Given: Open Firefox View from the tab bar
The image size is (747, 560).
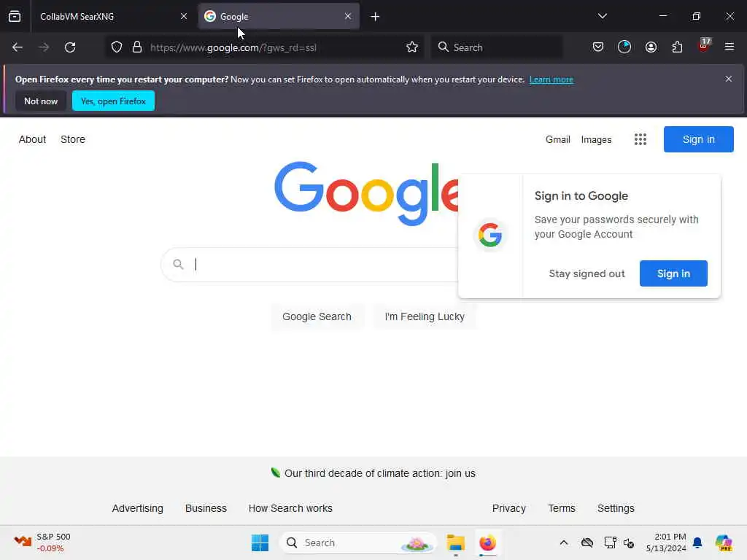Looking at the screenshot, I should [15, 16].
